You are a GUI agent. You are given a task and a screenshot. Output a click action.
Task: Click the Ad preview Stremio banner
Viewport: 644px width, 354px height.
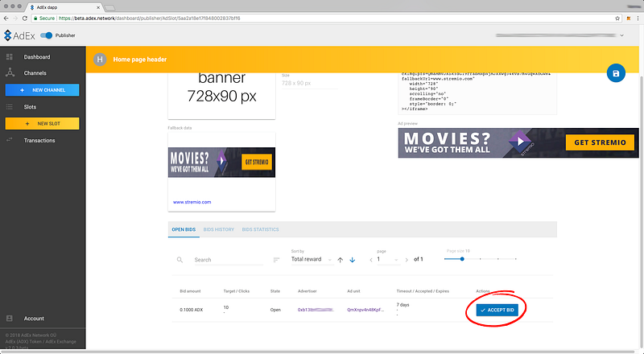(518, 143)
